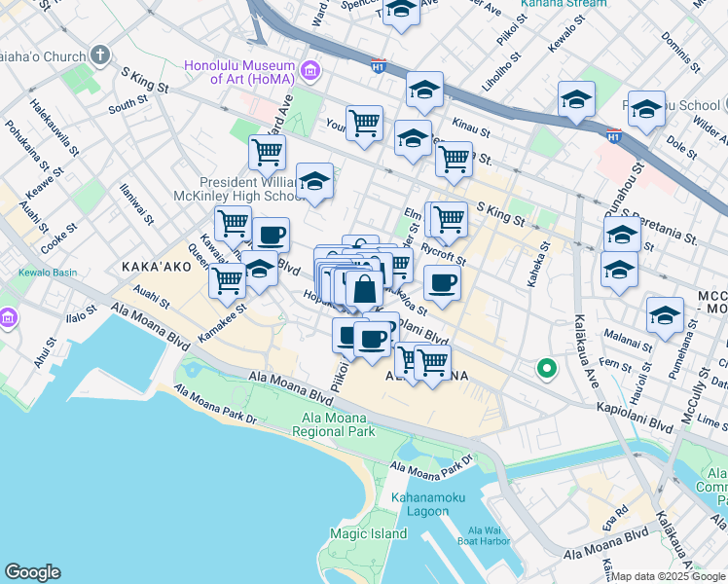Click the shopping cart marker by Kamakee St
Viewport: 728px width, 584px height.
coord(227,280)
